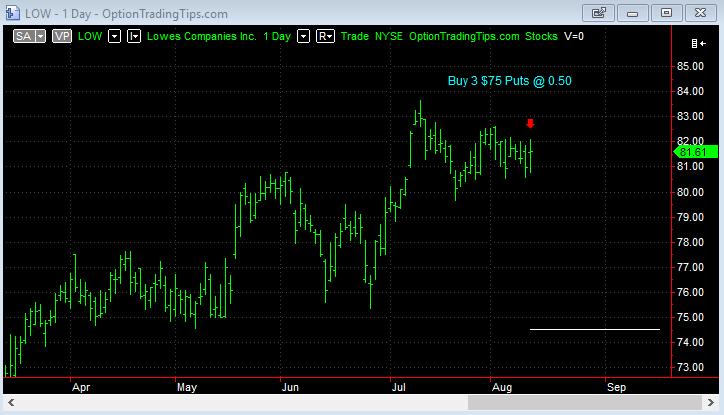This screenshot has width=724, height=415.
Task: Click the right scroll arrow of scrollbar
Action: click(711, 403)
